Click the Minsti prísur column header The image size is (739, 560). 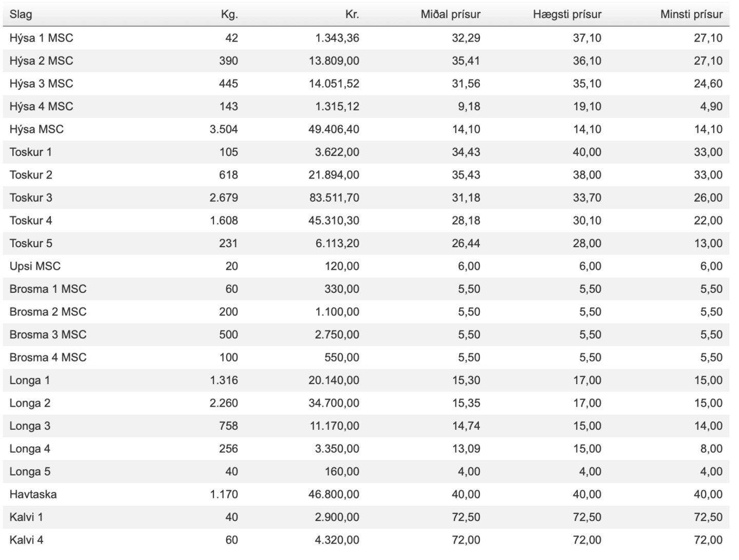click(691, 14)
